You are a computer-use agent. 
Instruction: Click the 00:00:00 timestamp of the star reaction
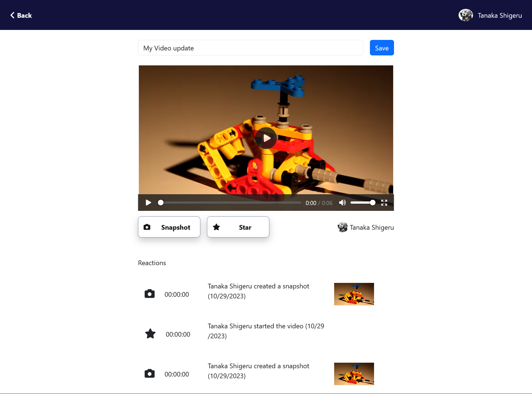pyautogui.click(x=178, y=334)
